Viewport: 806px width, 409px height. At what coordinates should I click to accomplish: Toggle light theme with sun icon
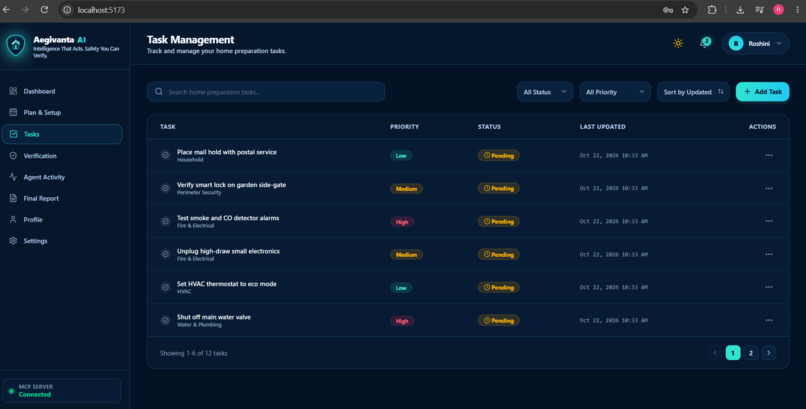pyautogui.click(x=678, y=44)
